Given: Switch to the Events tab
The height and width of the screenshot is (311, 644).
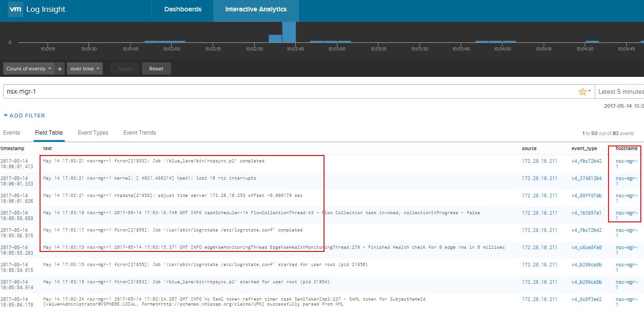Looking at the screenshot, I should click(12, 133).
